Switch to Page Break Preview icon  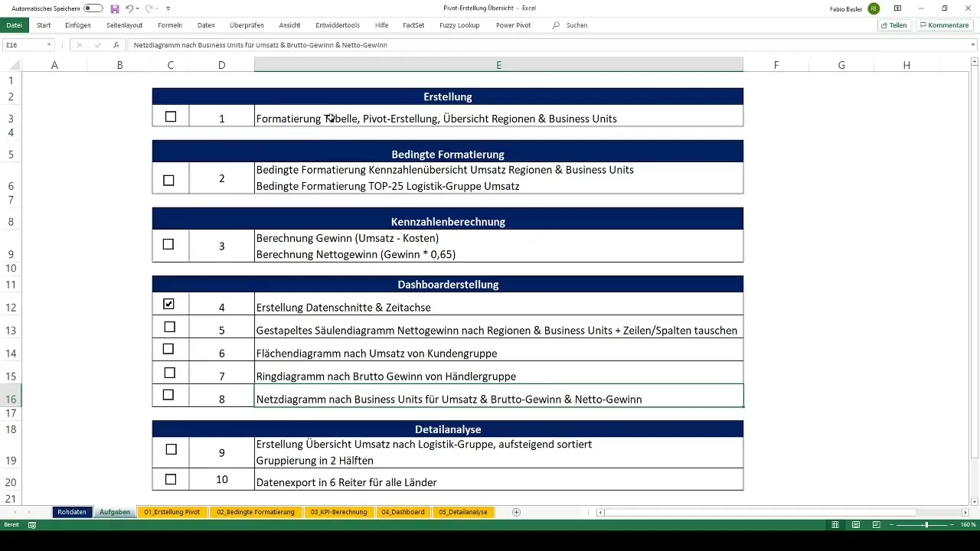(876, 525)
